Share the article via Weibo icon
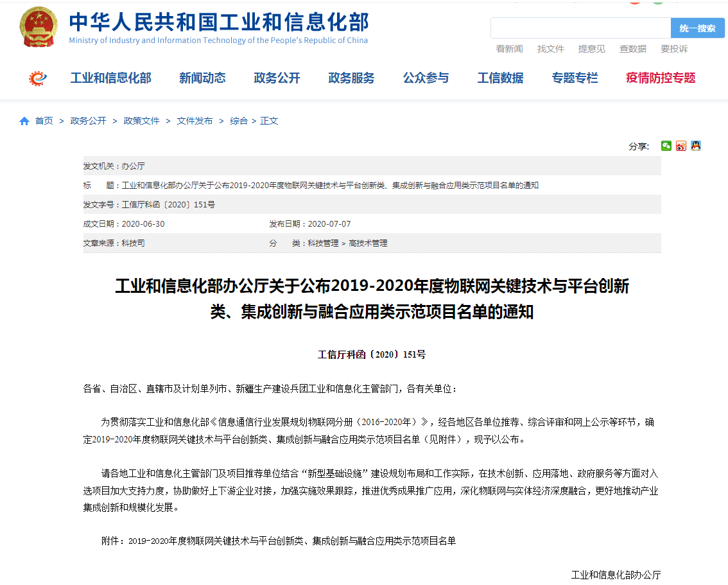 681,146
